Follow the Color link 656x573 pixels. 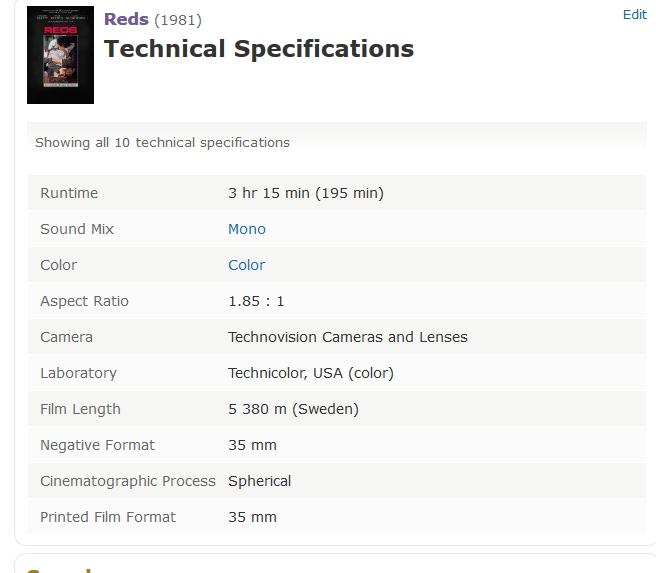click(x=246, y=265)
